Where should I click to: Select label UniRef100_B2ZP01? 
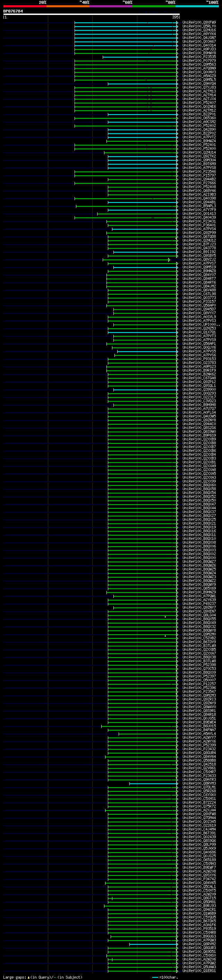coord(199,114)
